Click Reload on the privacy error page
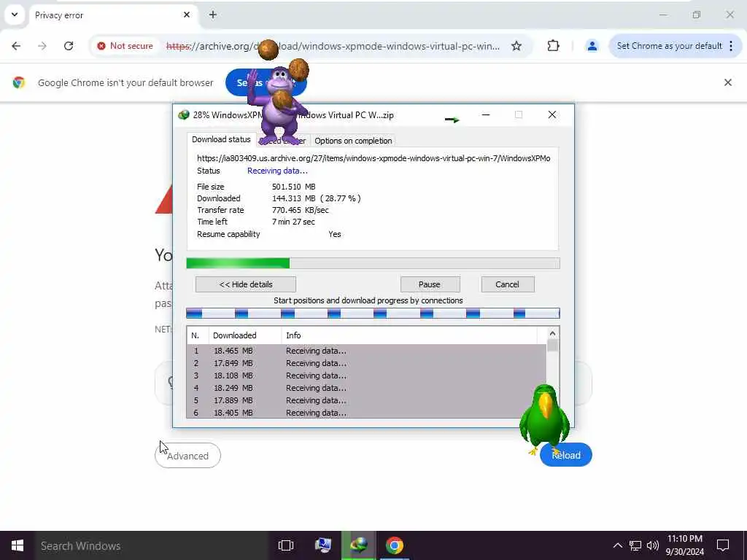This screenshot has height=560, width=747. [x=566, y=455]
